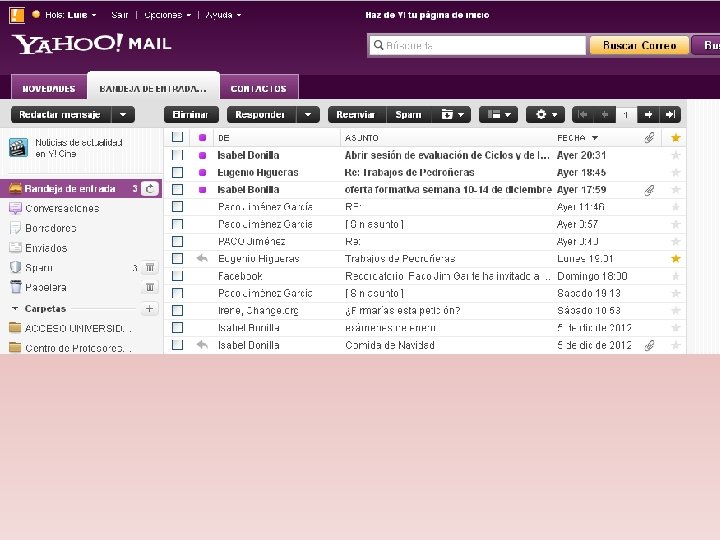The height and width of the screenshot is (540, 720).
Task: Click the Reenviar button
Action: coord(355,114)
